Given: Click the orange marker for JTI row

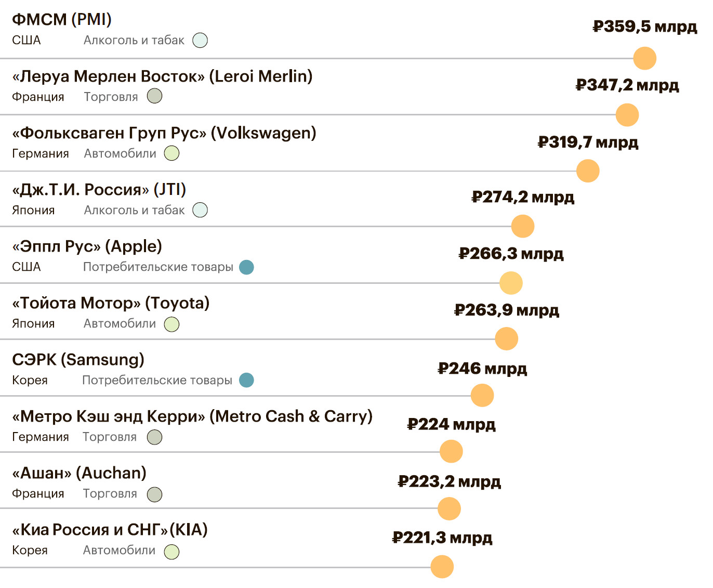Looking at the screenshot, I should (523, 227).
